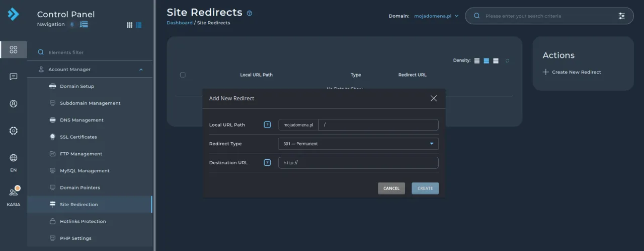This screenshot has width=644, height=251.
Task: Click the refresh icon next to Density
Action: (507, 61)
